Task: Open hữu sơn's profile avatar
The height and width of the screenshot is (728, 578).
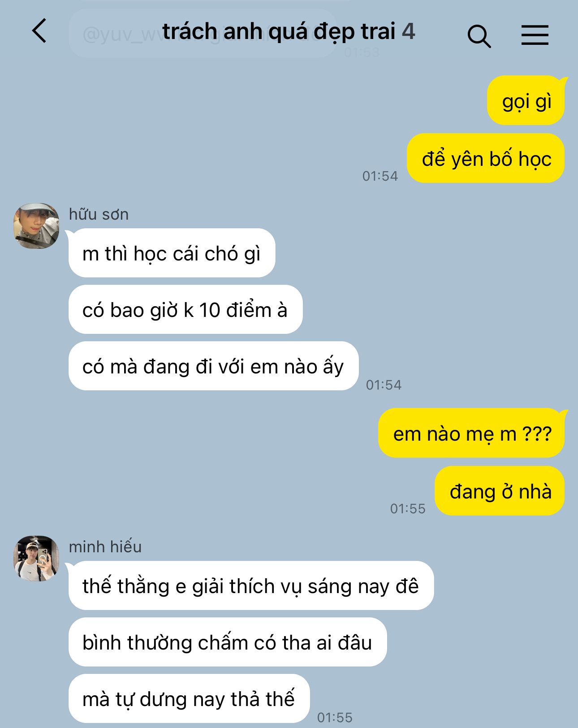Action: 36,226
